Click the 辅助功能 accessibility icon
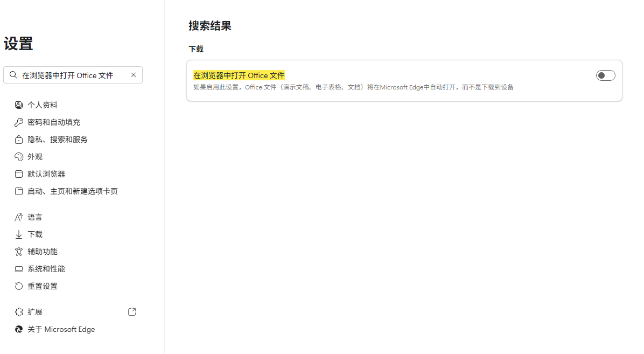The width and height of the screenshot is (644, 354). [x=19, y=251]
